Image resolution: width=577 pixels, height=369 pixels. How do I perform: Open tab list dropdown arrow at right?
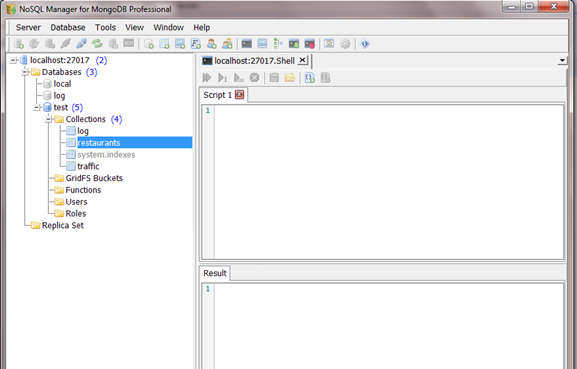[562, 61]
